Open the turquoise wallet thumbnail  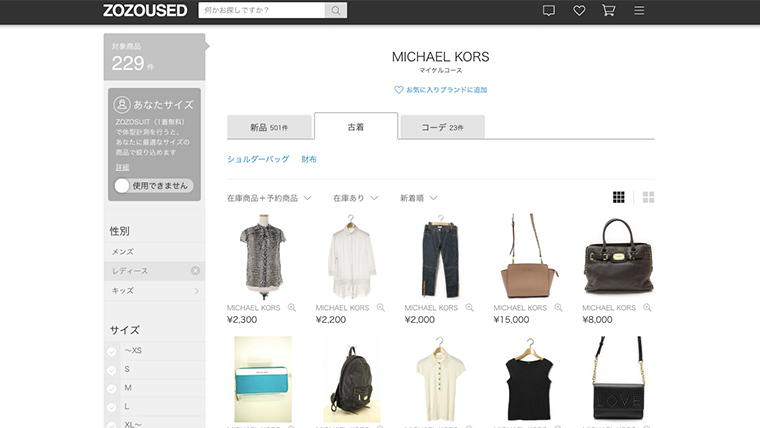(x=263, y=379)
